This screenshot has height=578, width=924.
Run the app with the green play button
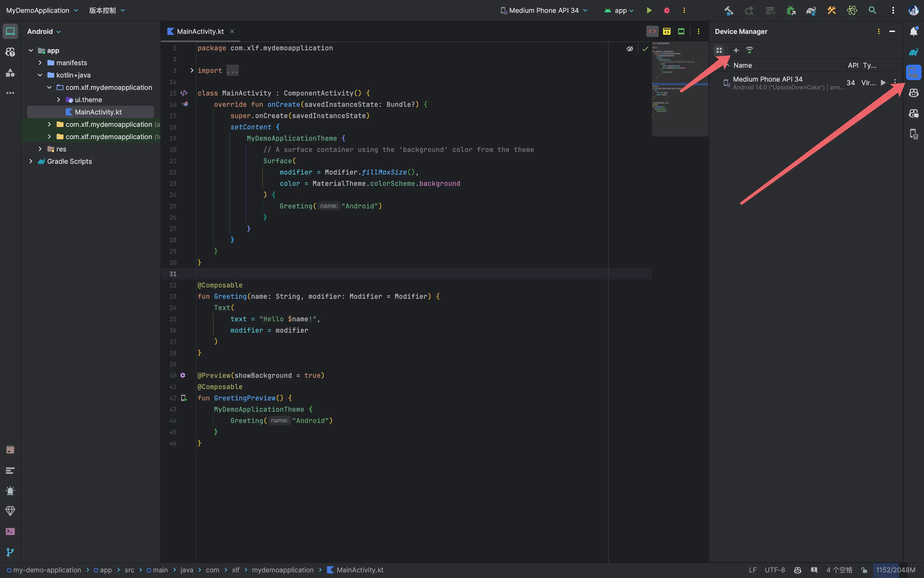(x=649, y=10)
